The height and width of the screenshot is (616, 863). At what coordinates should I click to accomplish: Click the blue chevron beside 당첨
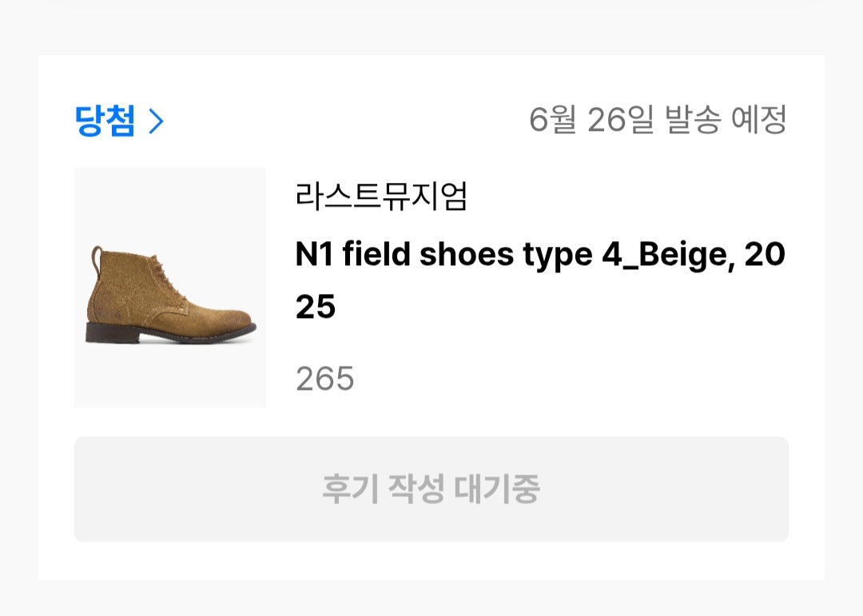tap(157, 121)
